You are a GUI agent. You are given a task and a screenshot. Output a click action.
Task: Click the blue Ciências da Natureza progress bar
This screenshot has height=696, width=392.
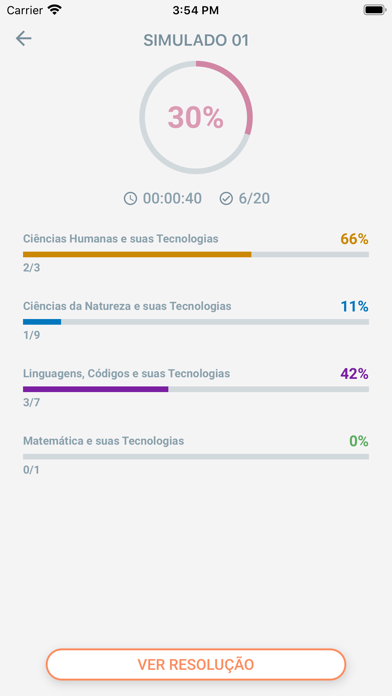(196, 322)
